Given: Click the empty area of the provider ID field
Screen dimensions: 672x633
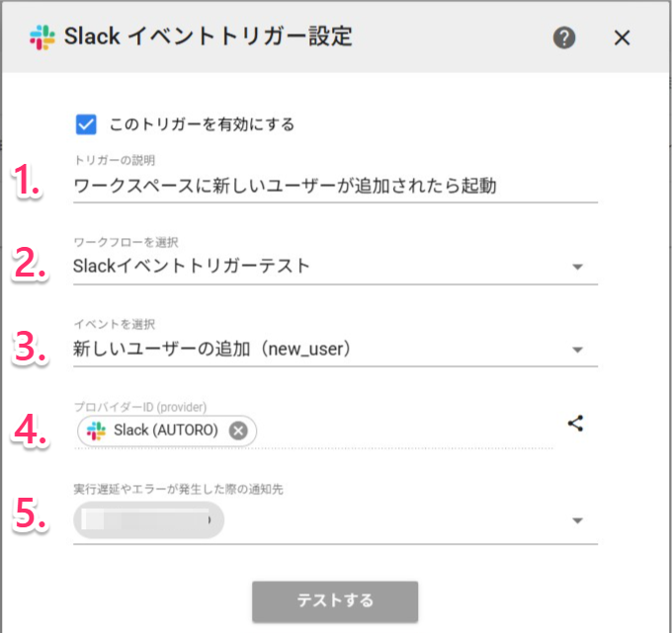Looking at the screenshot, I should pos(405,431).
